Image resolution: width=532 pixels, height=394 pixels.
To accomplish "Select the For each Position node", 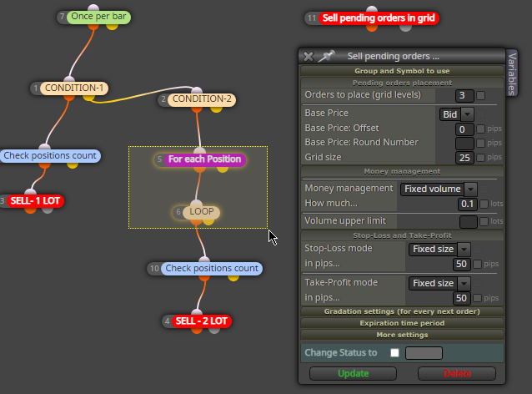I will coord(204,159).
